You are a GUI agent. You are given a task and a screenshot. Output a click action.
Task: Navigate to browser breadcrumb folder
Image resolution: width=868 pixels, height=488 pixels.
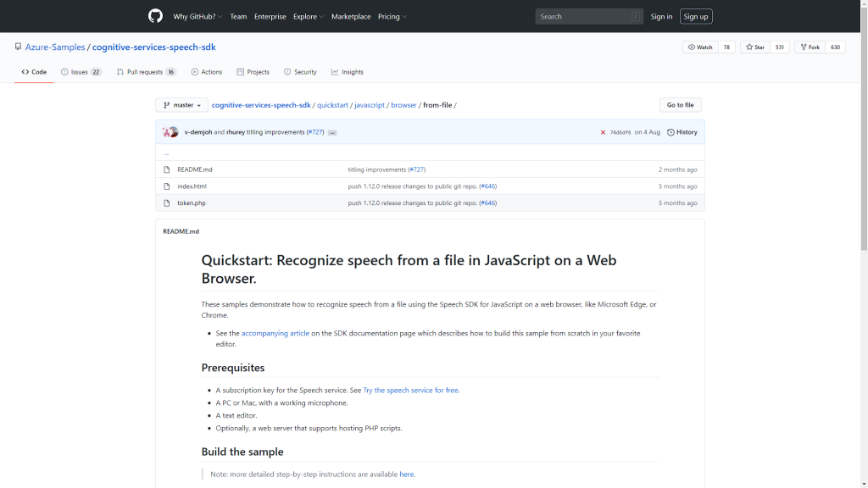(x=403, y=105)
